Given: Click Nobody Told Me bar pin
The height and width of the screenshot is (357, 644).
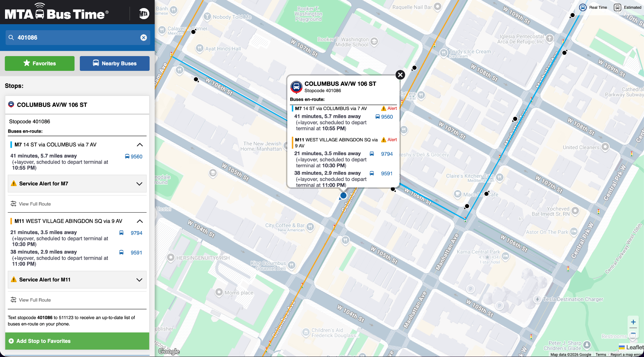Looking at the screenshot, I should click(x=207, y=16).
